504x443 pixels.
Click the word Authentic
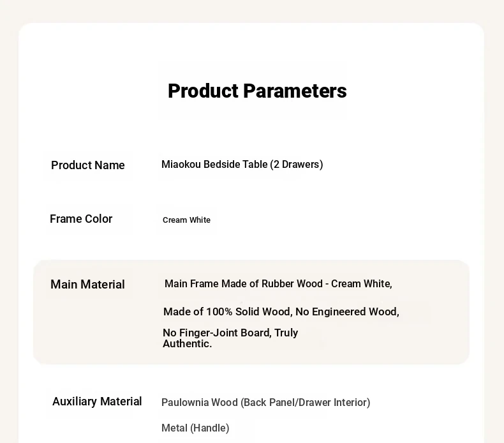pos(187,343)
